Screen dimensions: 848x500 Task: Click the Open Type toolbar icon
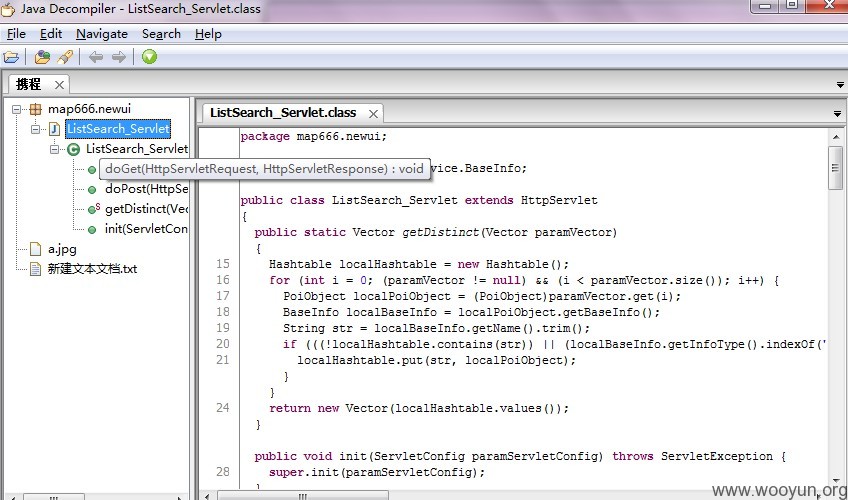click(x=42, y=57)
